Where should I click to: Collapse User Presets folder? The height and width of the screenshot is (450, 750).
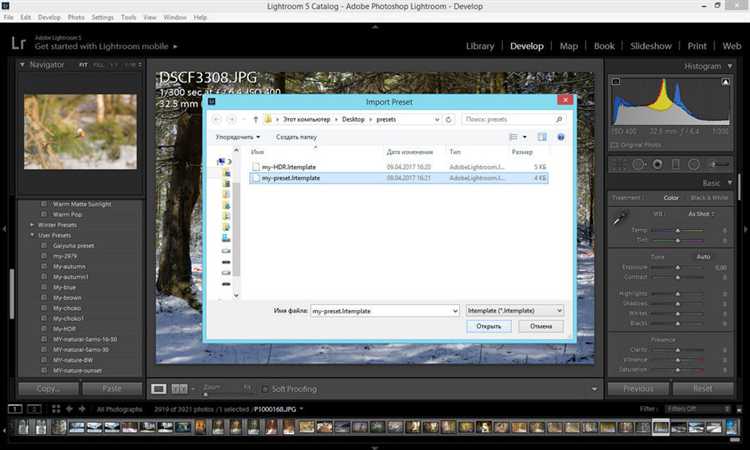(x=32, y=235)
